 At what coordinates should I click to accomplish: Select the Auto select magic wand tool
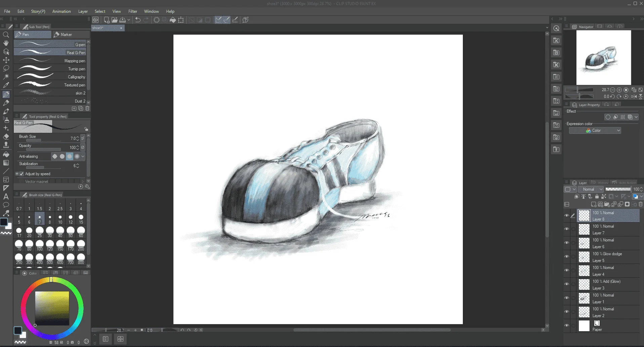(x=6, y=77)
